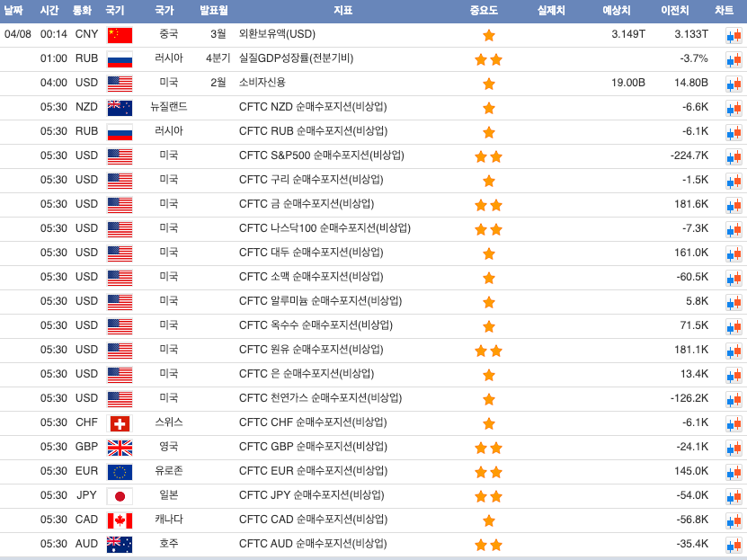Click the 캐나다 country name
This screenshot has width=747, height=560.
pos(168,520)
